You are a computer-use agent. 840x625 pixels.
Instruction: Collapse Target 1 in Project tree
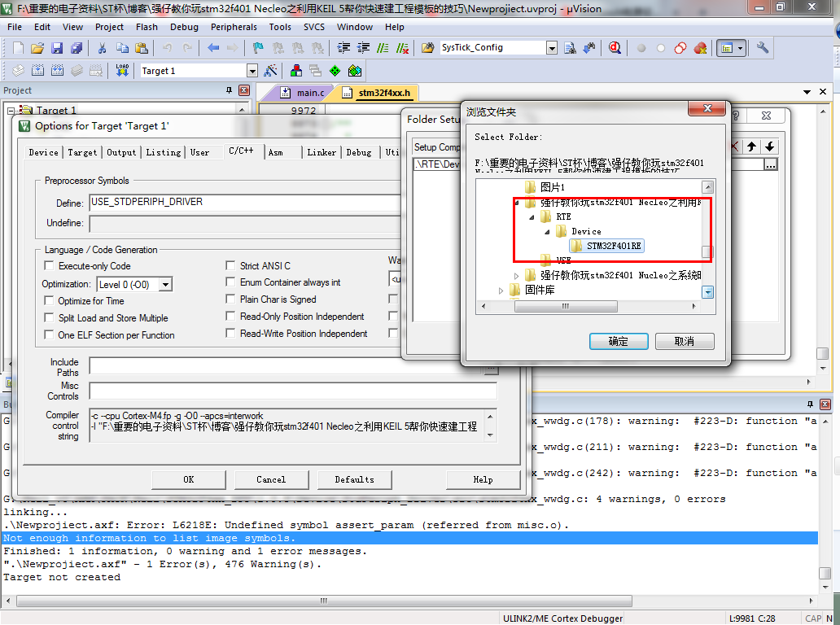point(11,111)
